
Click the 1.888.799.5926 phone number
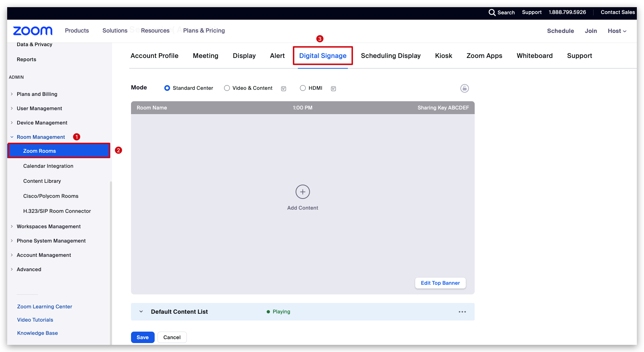[x=567, y=12]
